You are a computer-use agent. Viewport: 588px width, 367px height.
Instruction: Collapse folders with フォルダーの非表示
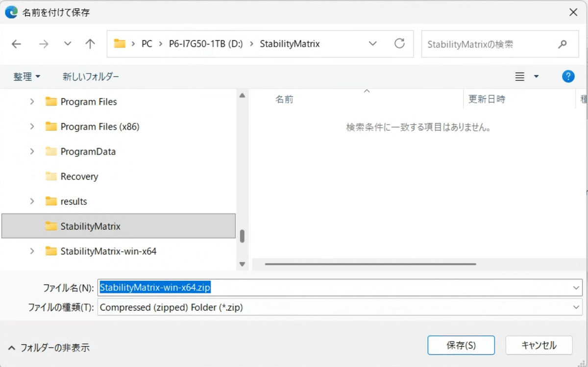[x=49, y=348]
